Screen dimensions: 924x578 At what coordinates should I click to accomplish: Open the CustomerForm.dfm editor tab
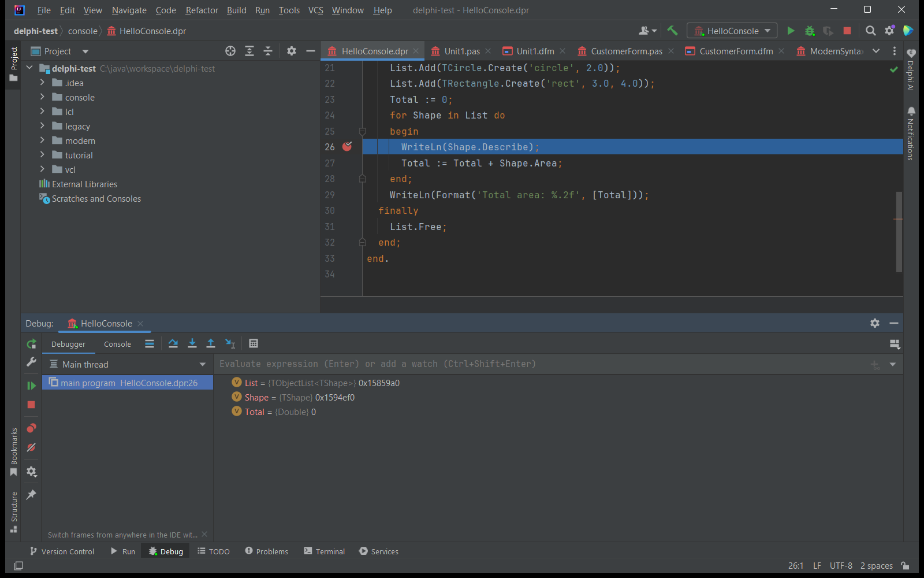pos(735,51)
